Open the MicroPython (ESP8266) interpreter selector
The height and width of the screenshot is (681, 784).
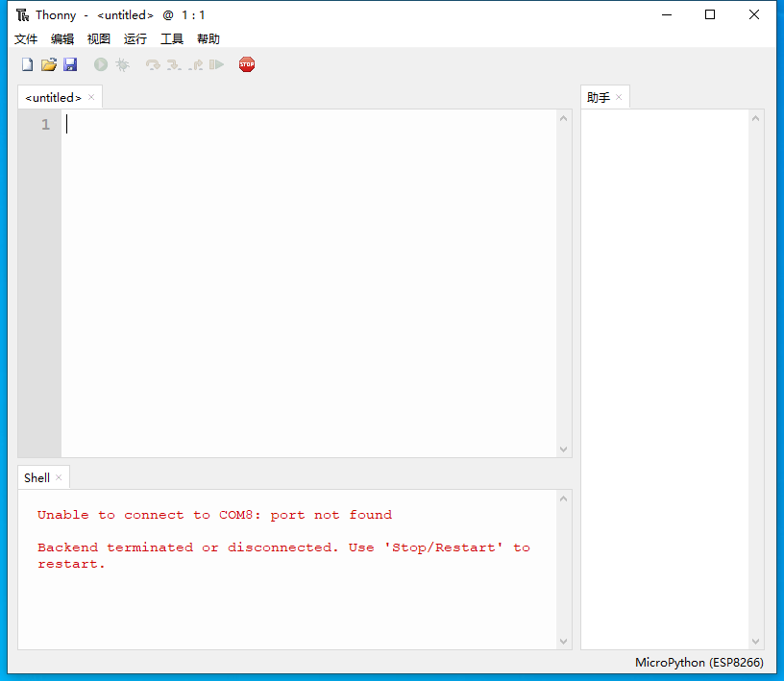click(x=699, y=663)
